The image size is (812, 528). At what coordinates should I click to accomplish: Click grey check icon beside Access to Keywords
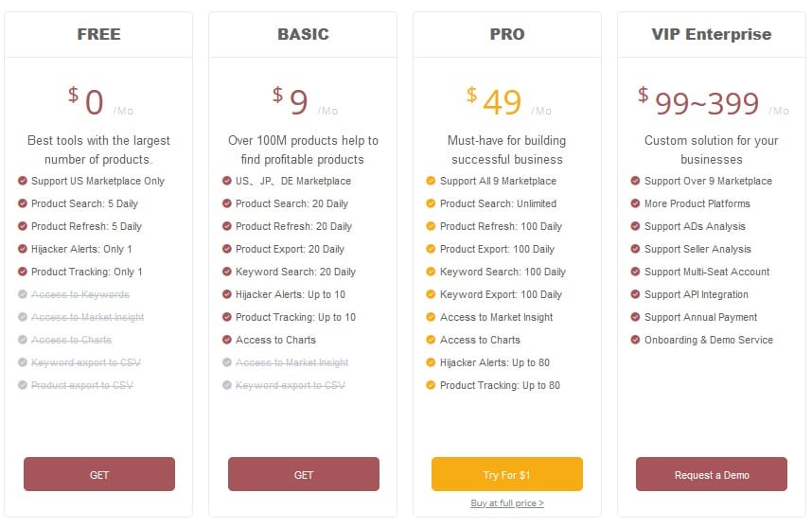click(x=23, y=294)
